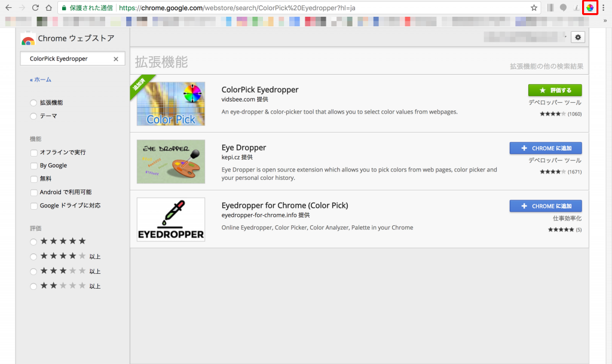The height and width of the screenshot is (364, 612).
Task: Click the (5) rating count
Action: click(x=579, y=230)
